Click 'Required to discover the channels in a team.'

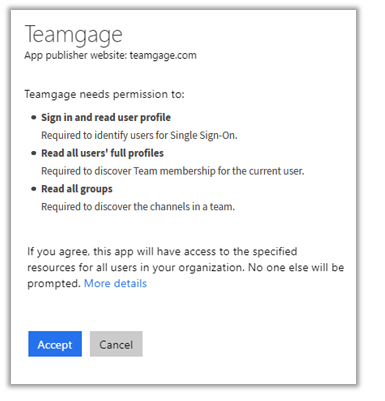tap(138, 207)
